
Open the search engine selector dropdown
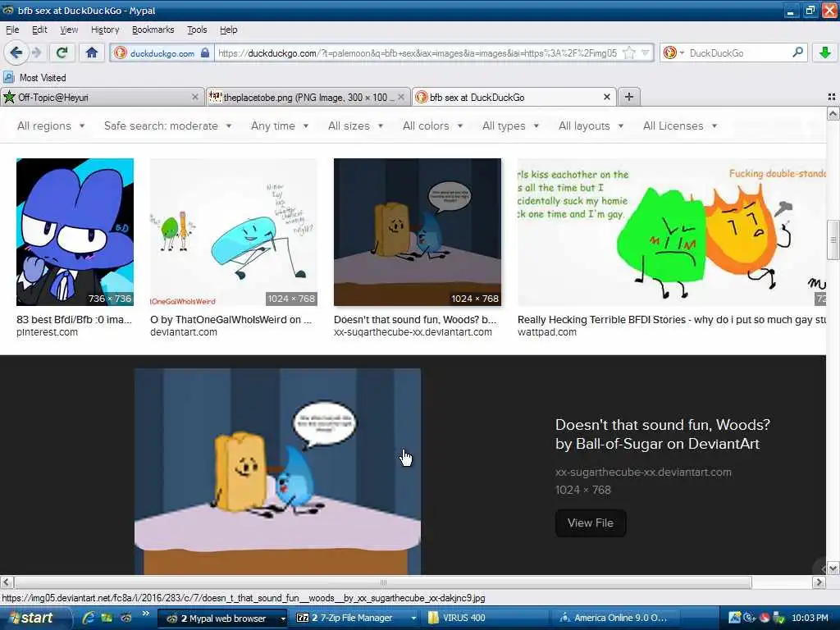(x=673, y=52)
